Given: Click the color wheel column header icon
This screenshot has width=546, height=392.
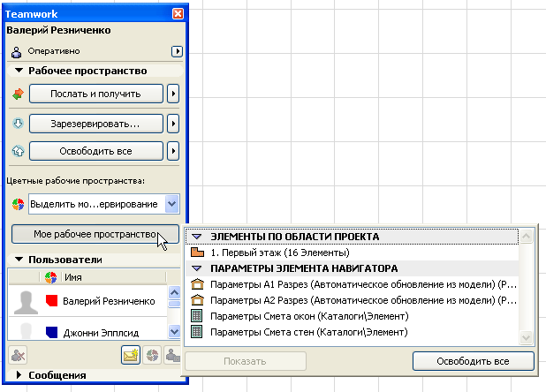Looking at the screenshot, I should [x=51, y=277].
